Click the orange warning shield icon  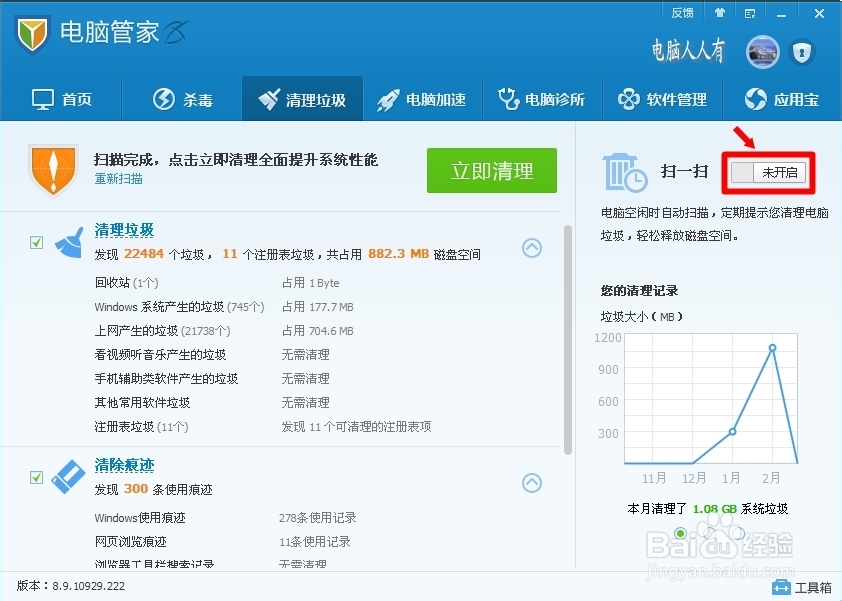(53, 170)
